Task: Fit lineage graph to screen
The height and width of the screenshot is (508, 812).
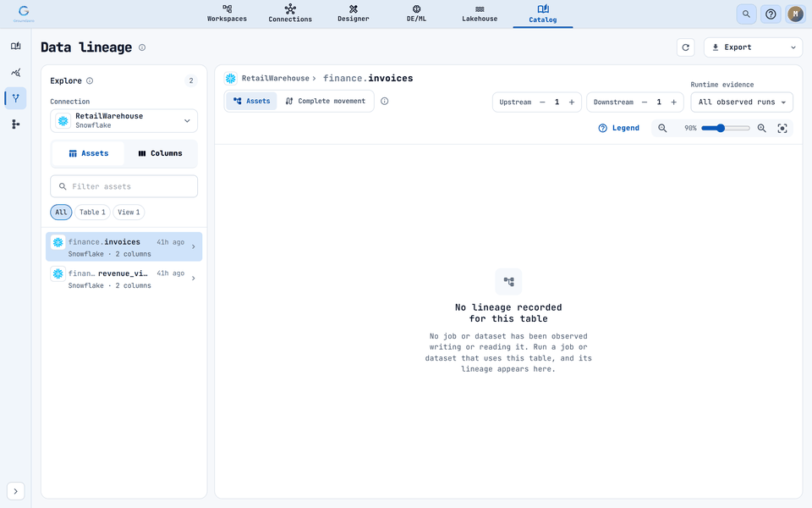Action: [x=782, y=128]
